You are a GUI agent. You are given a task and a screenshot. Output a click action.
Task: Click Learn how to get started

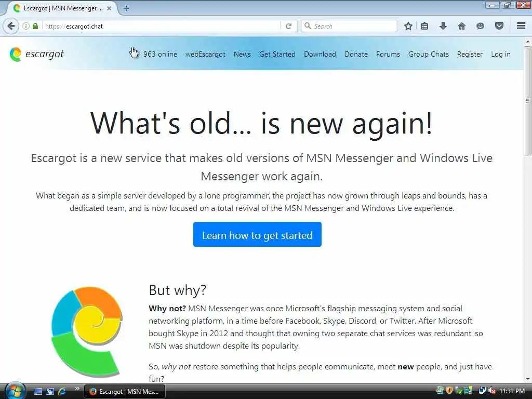click(257, 234)
